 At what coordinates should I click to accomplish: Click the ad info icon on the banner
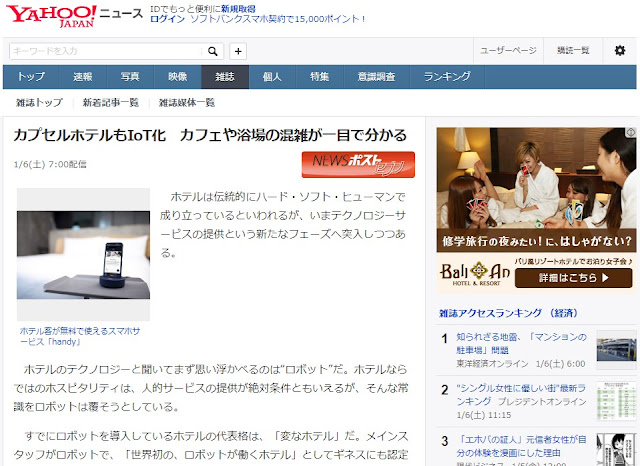[631, 132]
